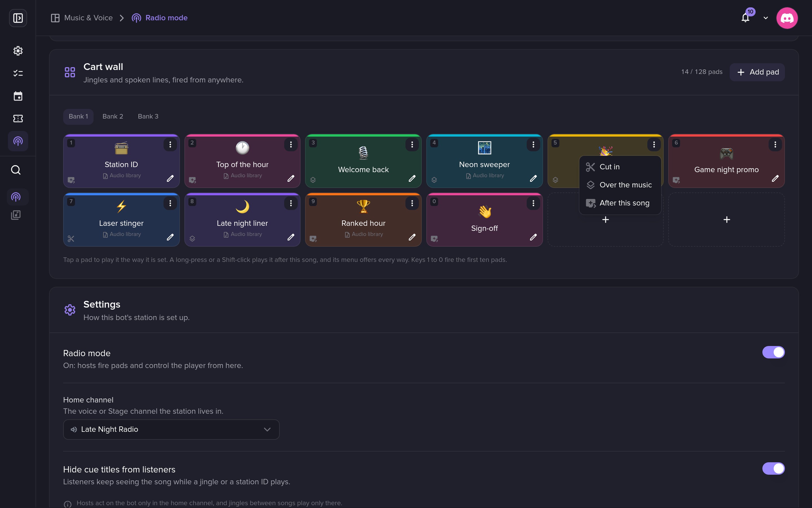Open the Neon sweeper pad menu

(x=533, y=144)
